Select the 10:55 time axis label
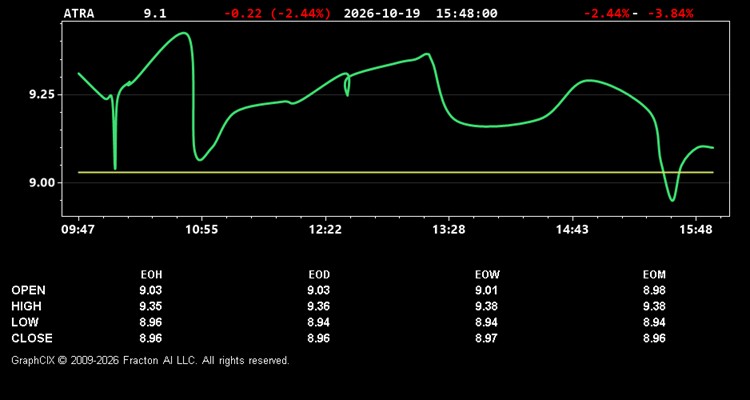The image size is (750, 400). click(202, 230)
